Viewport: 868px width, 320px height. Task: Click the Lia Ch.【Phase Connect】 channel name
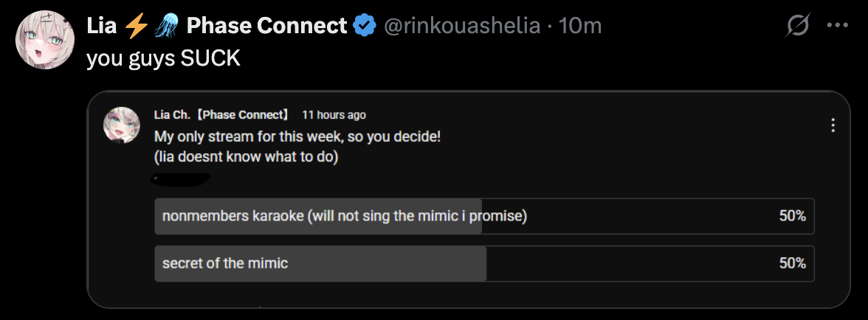(222, 115)
